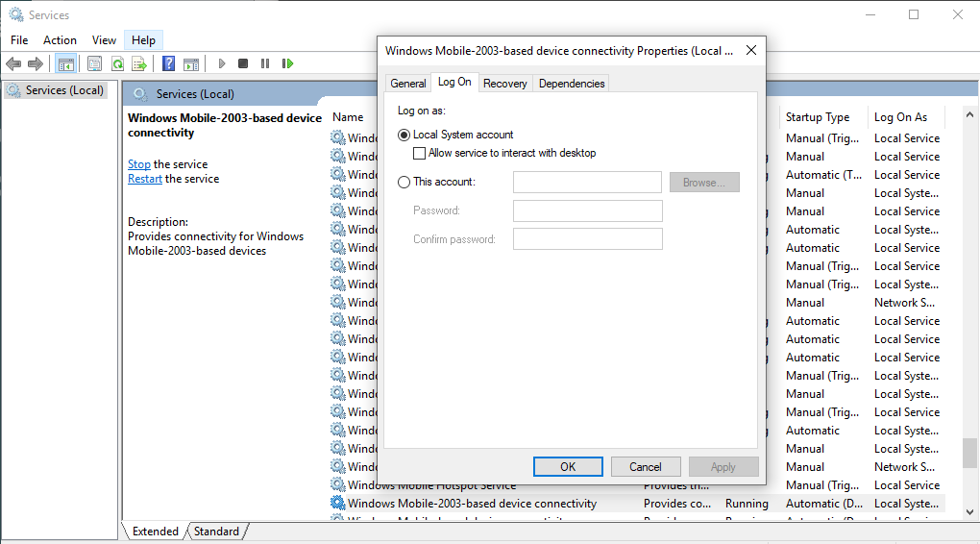This screenshot has width=980, height=544.
Task: Click the 'Automatic (T...' startup type cell
Action: [x=823, y=175]
